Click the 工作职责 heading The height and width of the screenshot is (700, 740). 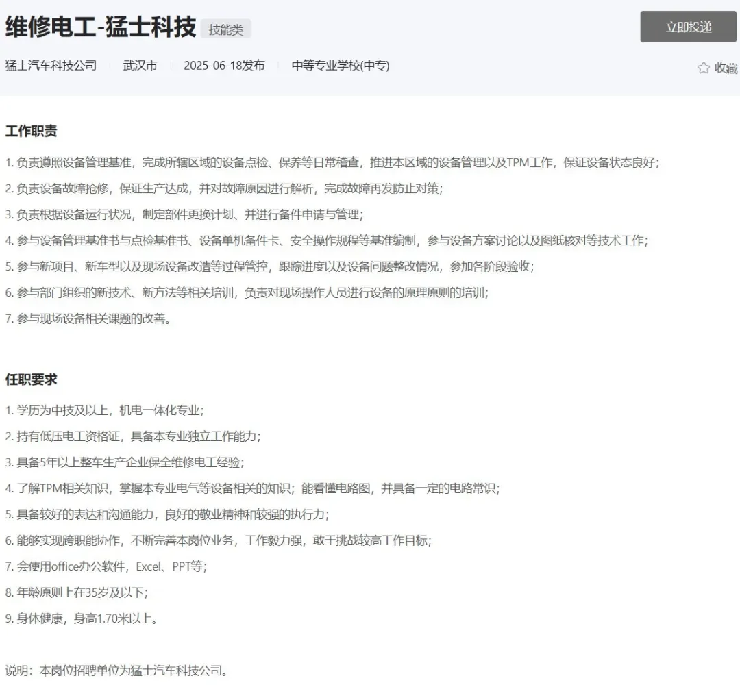coord(31,131)
